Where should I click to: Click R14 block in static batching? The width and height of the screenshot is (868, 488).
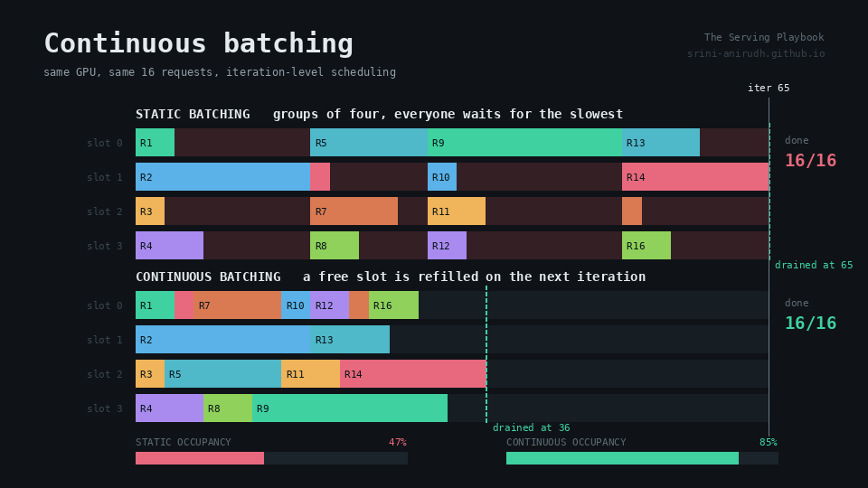tap(695, 176)
